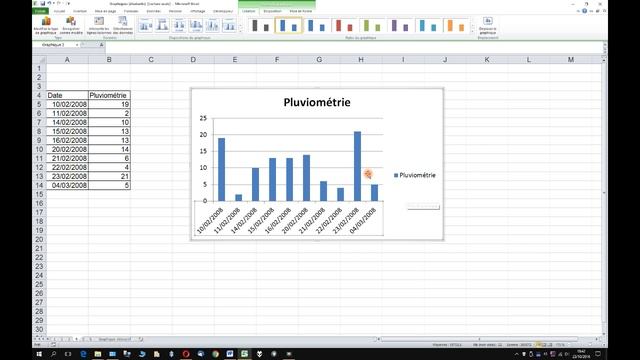Open the Données ribbon tab
This screenshot has width=640, height=360.
click(x=153, y=11)
